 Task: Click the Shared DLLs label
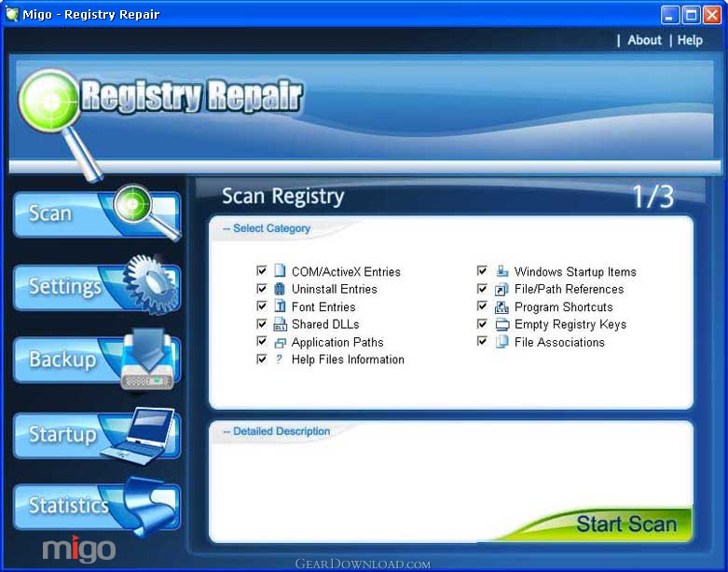[x=325, y=324]
